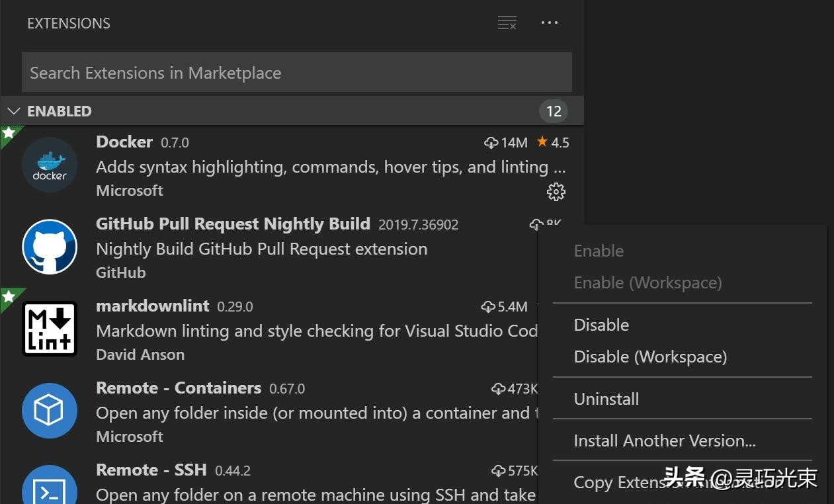Click the Clear Extensions Search Results icon
Viewport: 834px width, 504px height.
point(507,23)
